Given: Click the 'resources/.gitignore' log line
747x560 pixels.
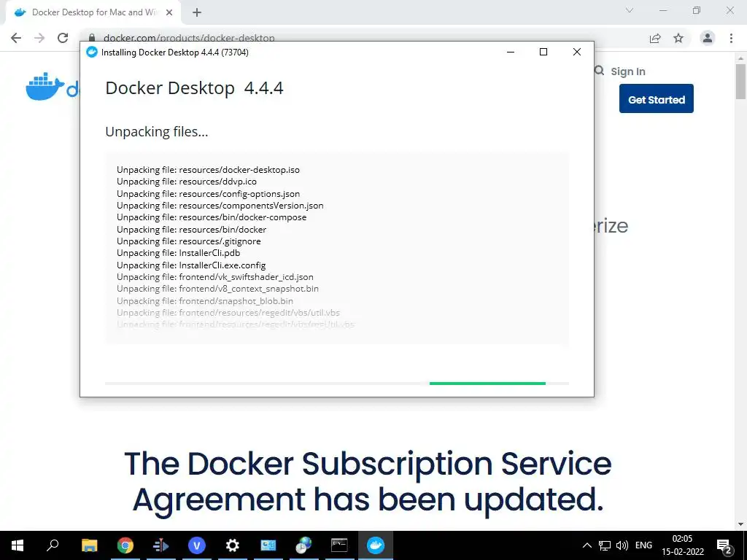Looking at the screenshot, I should coord(189,241).
